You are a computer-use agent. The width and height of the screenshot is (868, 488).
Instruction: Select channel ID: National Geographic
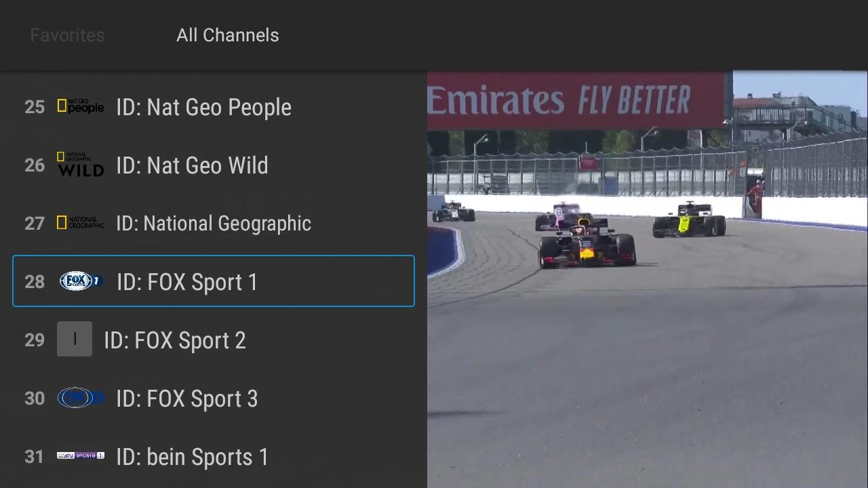click(x=214, y=223)
